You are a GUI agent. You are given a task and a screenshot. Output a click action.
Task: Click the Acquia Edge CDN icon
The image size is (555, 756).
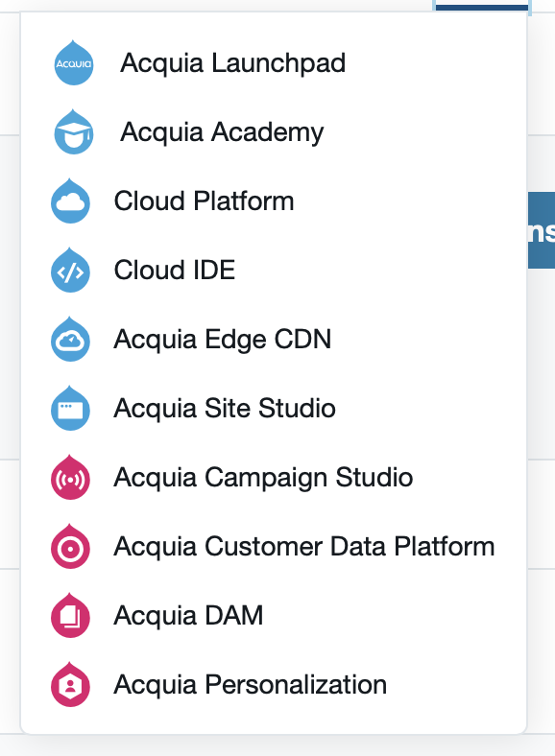70,339
